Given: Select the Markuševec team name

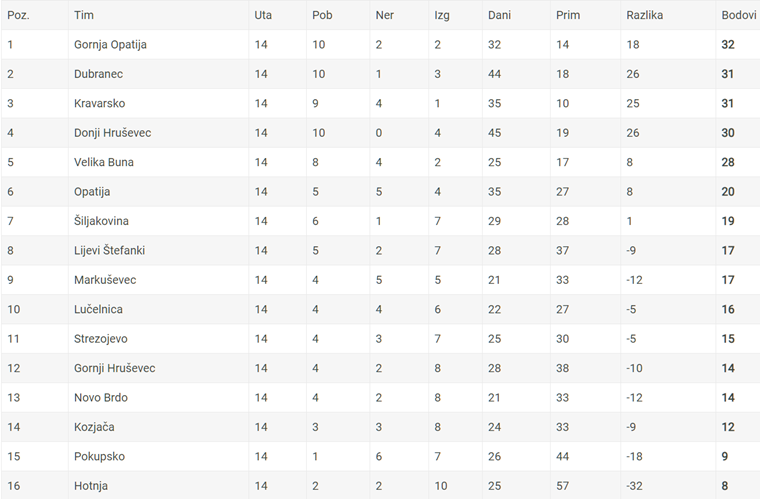Looking at the screenshot, I should [x=105, y=280].
